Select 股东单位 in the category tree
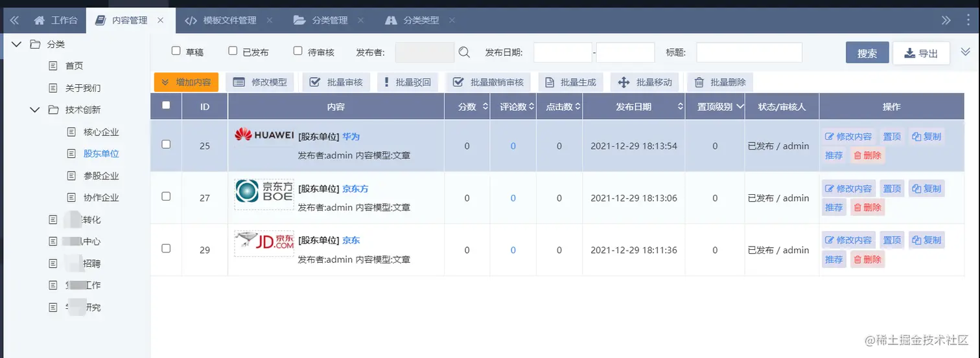980x358 pixels. (x=101, y=154)
